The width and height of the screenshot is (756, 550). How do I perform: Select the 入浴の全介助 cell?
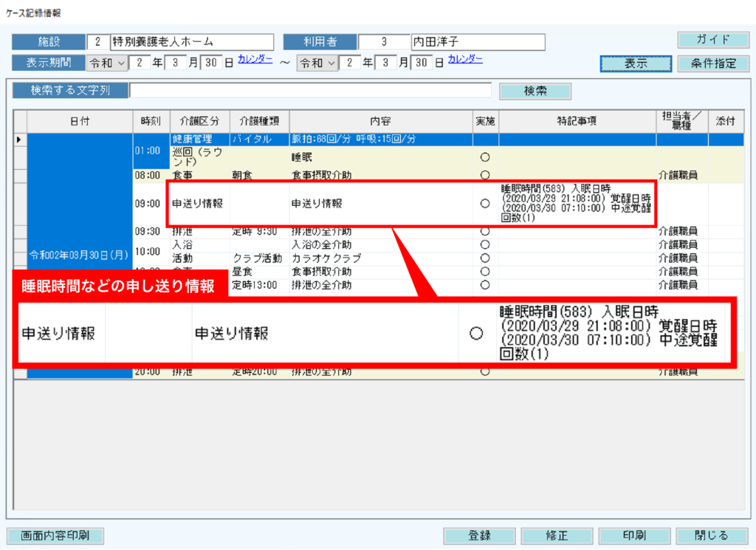click(381, 245)
